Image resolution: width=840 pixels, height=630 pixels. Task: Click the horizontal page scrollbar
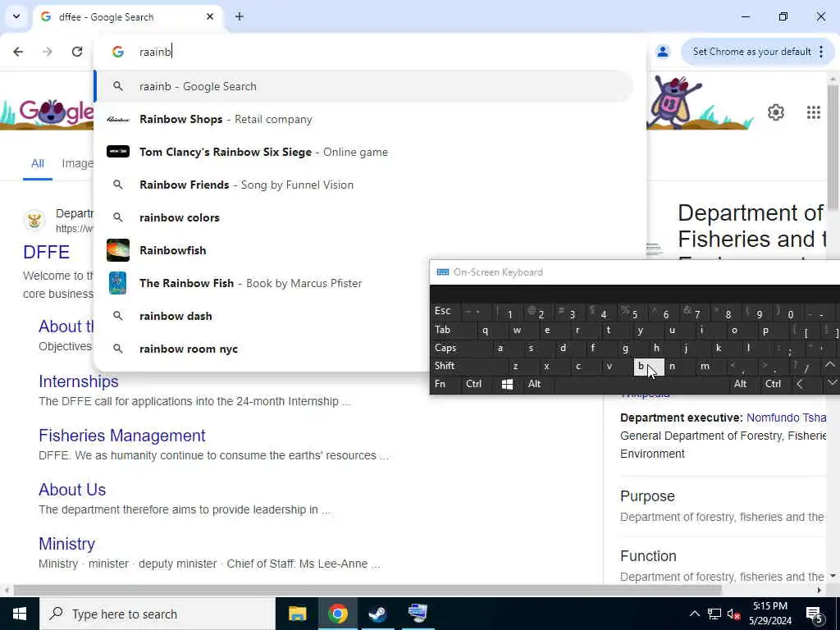[367, 590]
